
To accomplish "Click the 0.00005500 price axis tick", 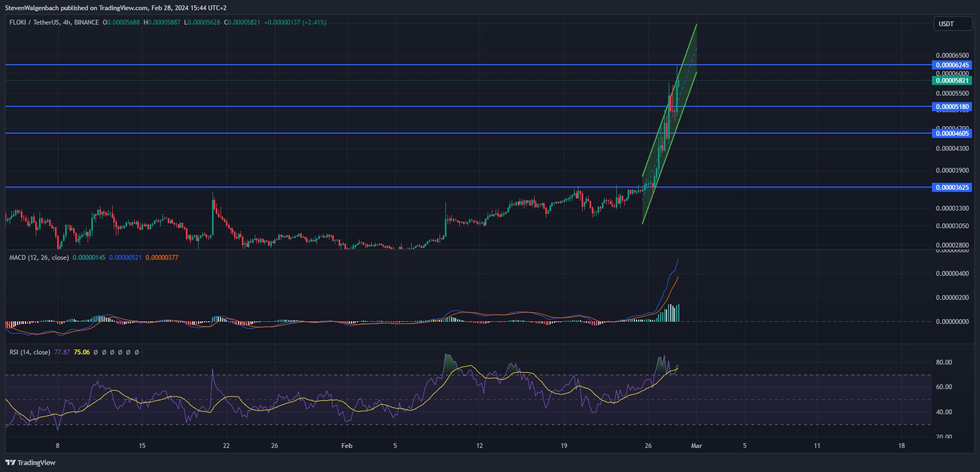I will click(x=952, y=94).
